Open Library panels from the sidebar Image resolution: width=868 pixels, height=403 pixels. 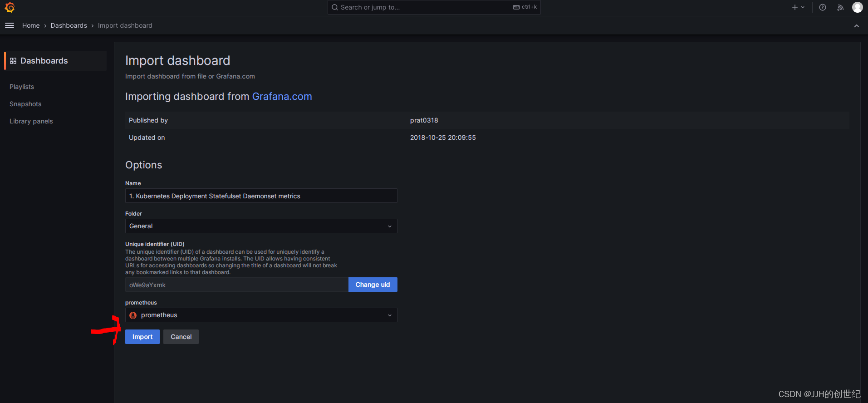click(31, 121)
